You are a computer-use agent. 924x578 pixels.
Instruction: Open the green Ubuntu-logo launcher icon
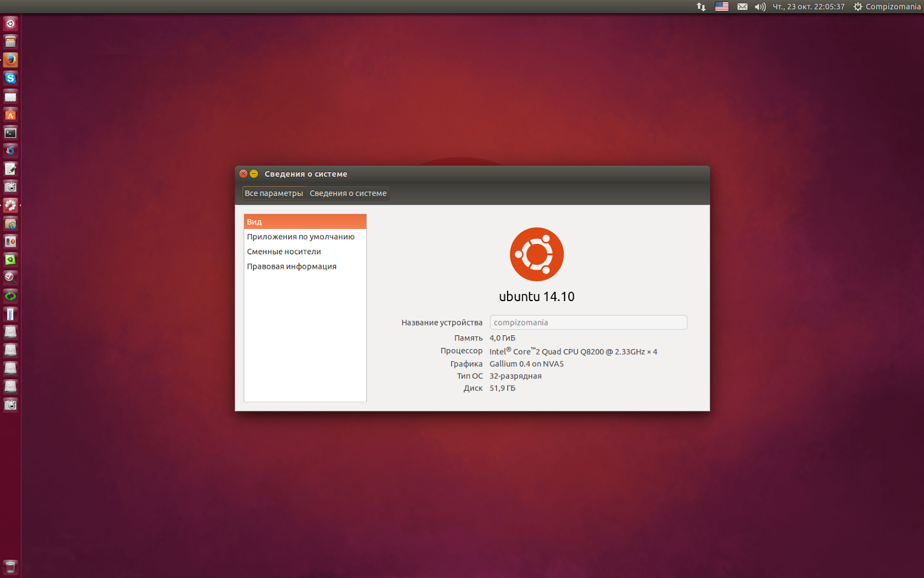[x=10, y=260]
